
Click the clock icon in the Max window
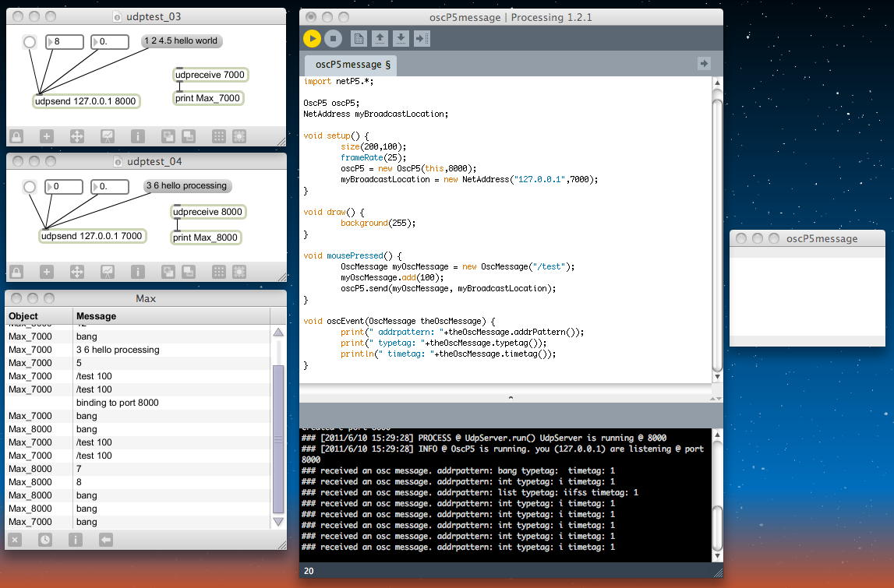coord(45,539)
